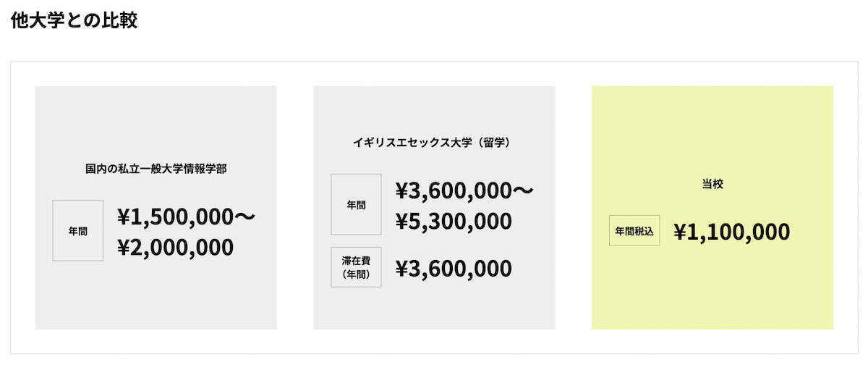The width and height of the screenshot is (868, 378).
Task: Click the 当校 card title
Action: tap(712, 184)
